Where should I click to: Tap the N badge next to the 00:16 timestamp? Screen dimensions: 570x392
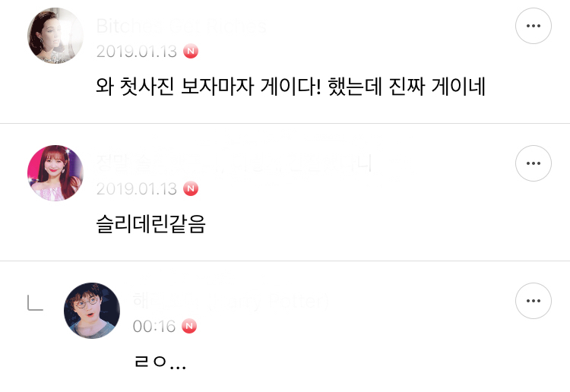point(189,327)
